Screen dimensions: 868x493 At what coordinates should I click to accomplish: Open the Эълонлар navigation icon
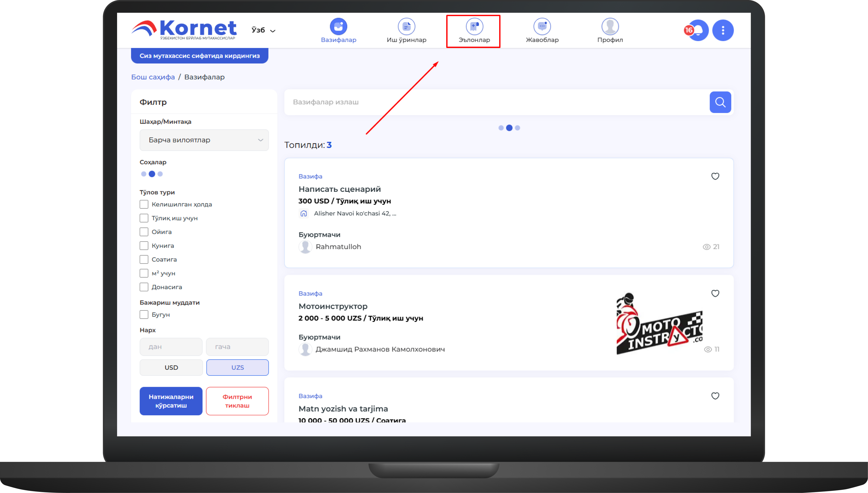(x=474, y=26)
